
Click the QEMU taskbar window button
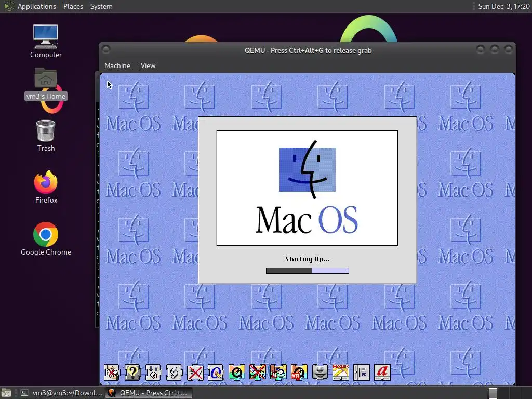[x=149, y=393]
